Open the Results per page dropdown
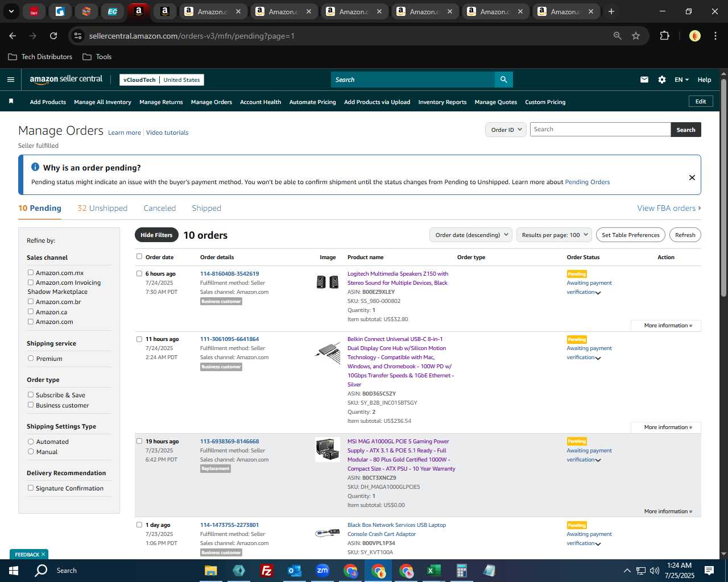The width and height of the screenshot is (728, 582). coord(555,235)
